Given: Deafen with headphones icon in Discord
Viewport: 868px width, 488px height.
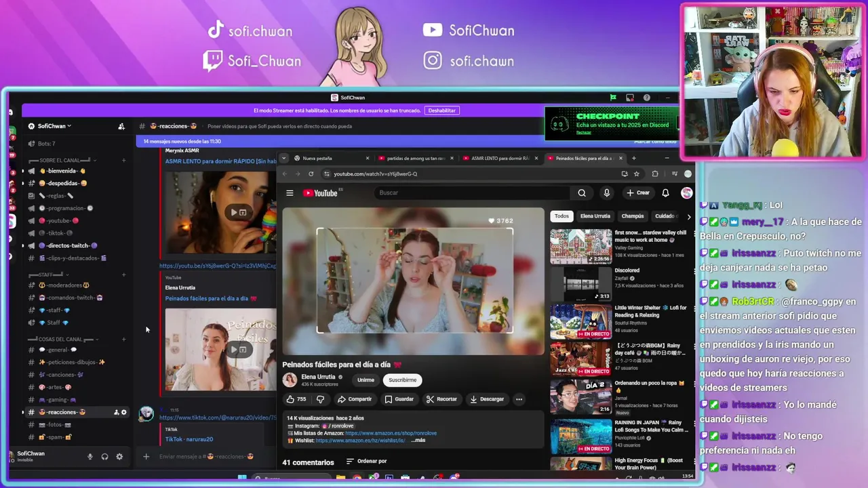Looking at the screenshot, I should (x=104, y=457).
